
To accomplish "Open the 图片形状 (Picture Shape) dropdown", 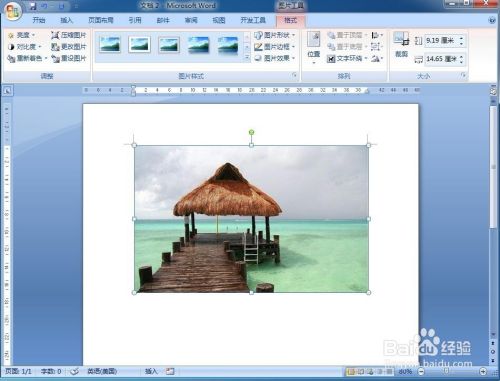I will [x=275, y=35].
